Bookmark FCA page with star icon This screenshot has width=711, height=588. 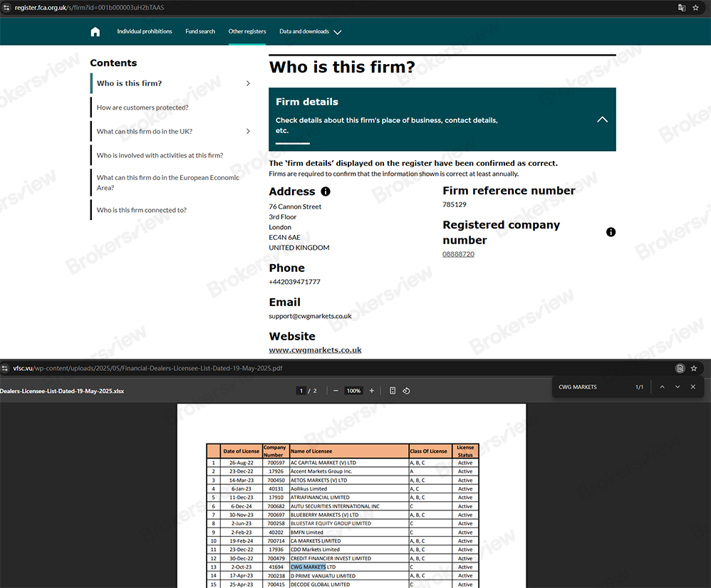(695, 8)
